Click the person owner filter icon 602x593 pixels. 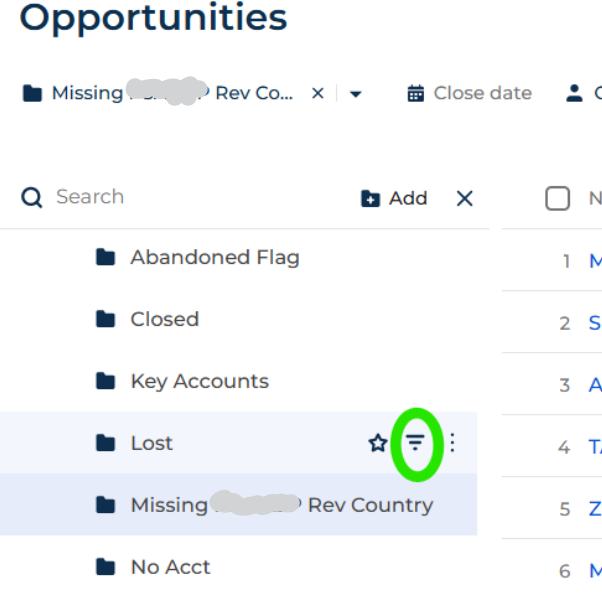[574, 93]
